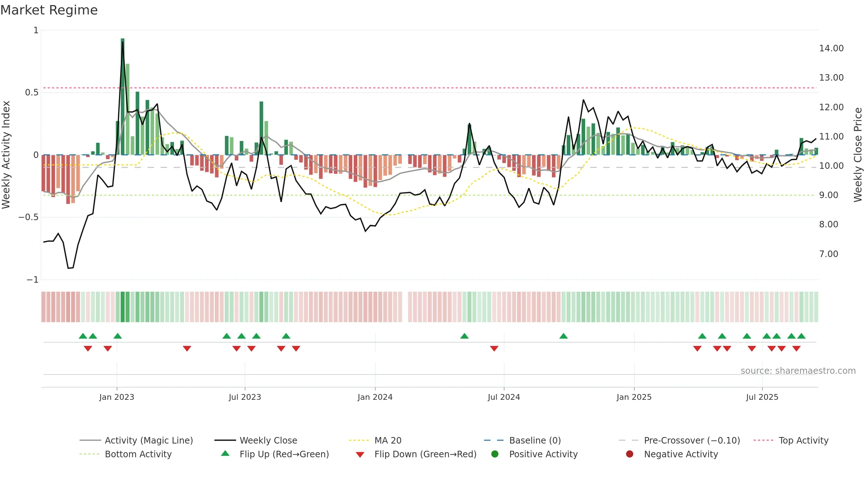Click the Weekly Activity Index axis title

[x=6, y=155]
